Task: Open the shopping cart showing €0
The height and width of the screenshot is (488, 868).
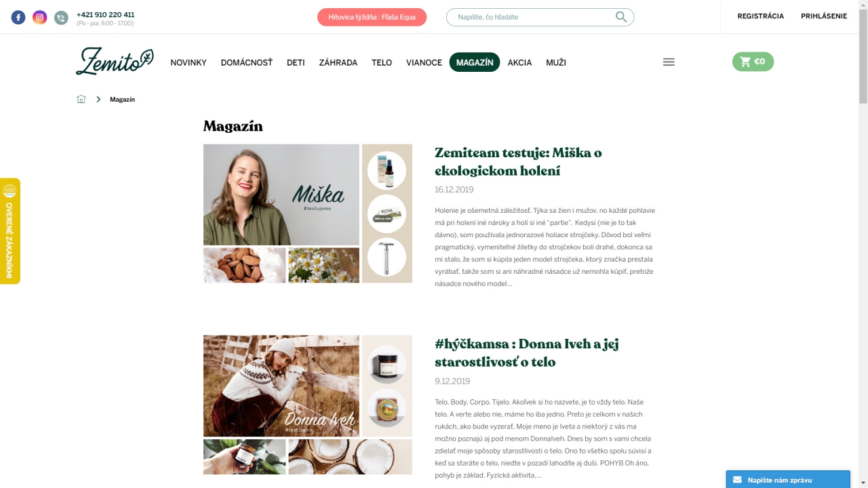Action: [x=753, y=62]
